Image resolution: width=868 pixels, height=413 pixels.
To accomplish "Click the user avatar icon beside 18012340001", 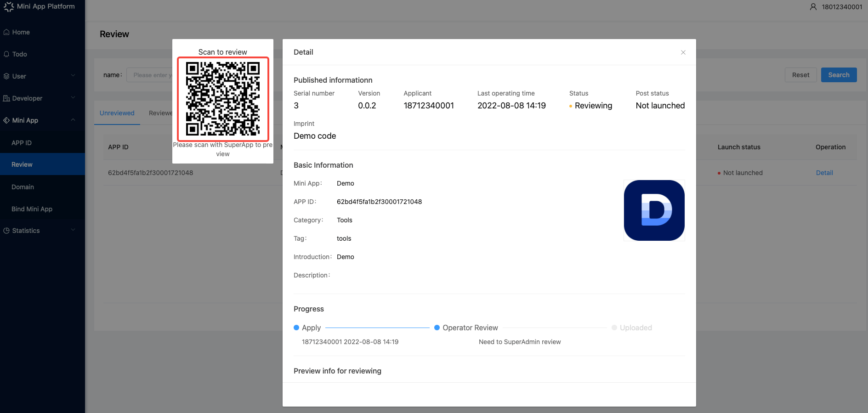I will (813, 7).
